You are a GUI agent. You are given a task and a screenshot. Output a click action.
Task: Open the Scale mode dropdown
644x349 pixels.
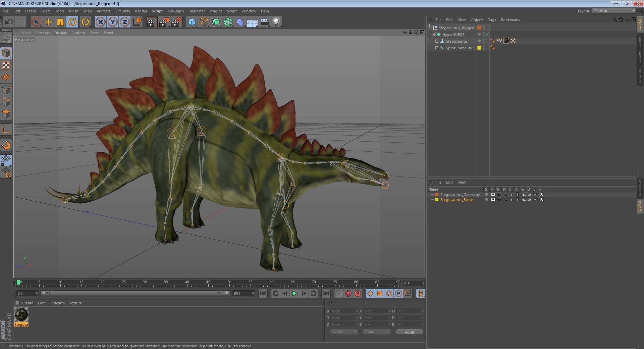(377, 332)
